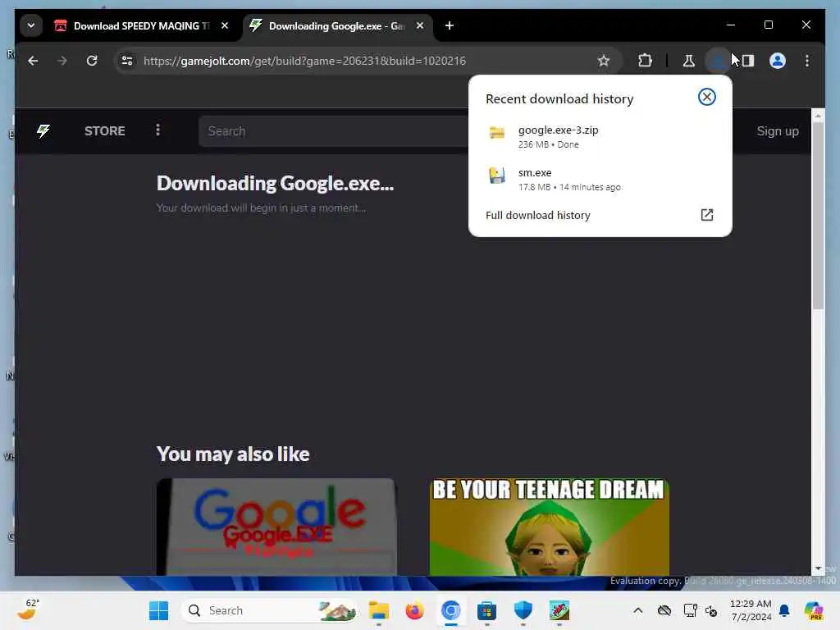Open Microsoft Store from taskbar
The height and width of the screenshot is (630, 840).
487,610
